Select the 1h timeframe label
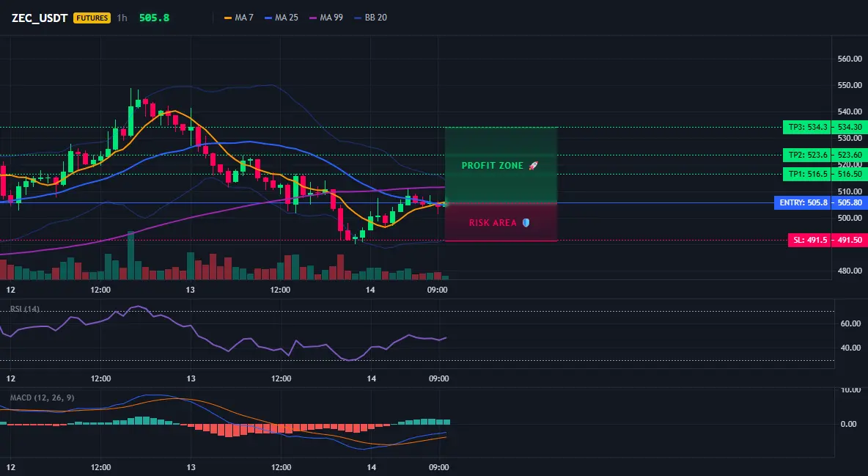This screenshot has height=476, width=868. 122,18
